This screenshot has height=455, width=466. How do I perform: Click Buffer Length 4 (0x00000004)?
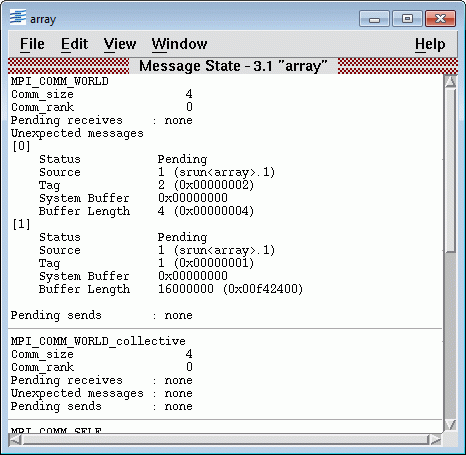pyautogui.click(x=146, y=211)
